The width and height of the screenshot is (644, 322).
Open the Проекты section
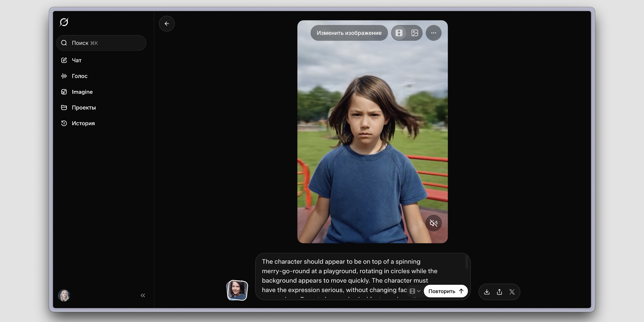tap(83, 108)
